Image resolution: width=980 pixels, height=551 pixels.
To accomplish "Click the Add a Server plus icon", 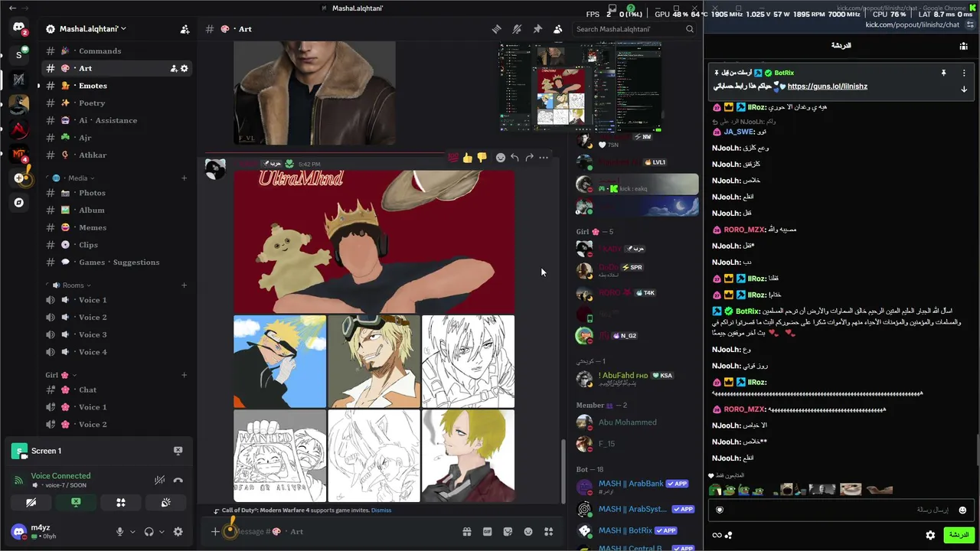I will pos(19,178).
